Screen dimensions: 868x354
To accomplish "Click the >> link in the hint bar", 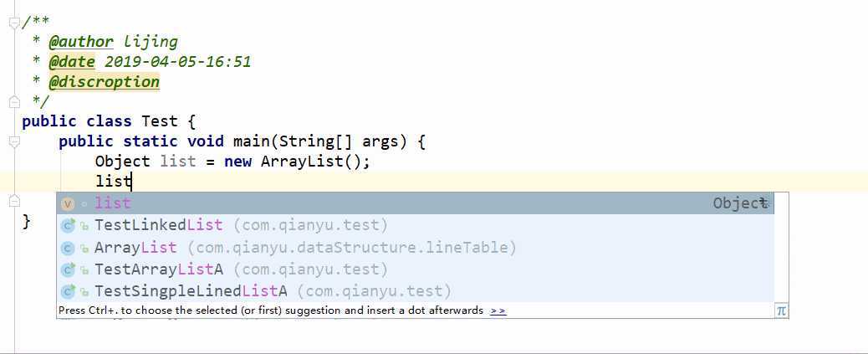I will tap(498, 310).
